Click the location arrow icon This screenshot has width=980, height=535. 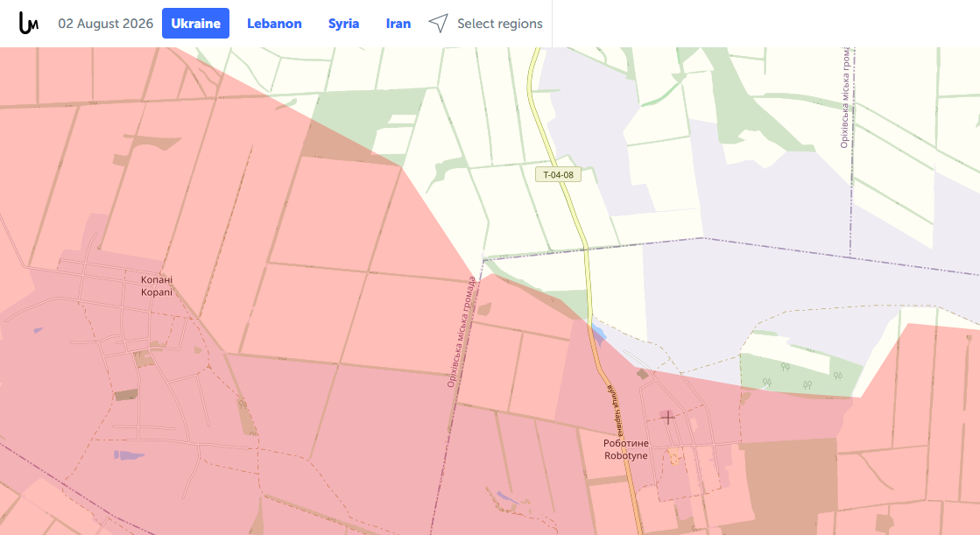(x=438, y=23)
